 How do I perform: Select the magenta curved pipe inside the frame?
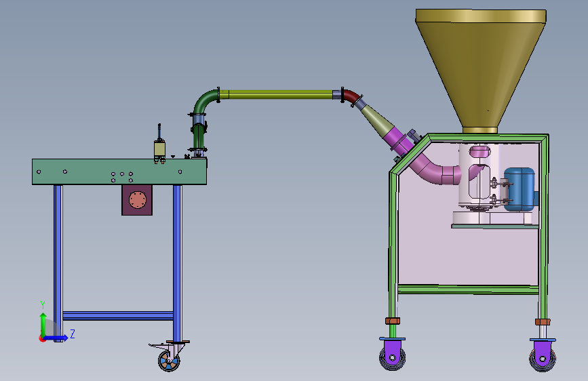(435, 169)
